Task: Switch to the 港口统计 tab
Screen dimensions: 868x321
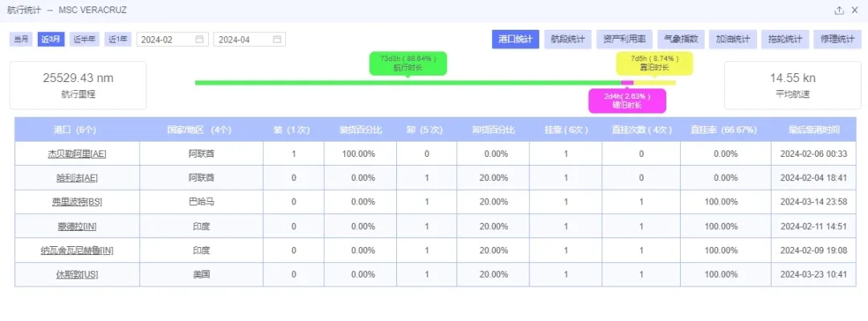Action: 515,39
